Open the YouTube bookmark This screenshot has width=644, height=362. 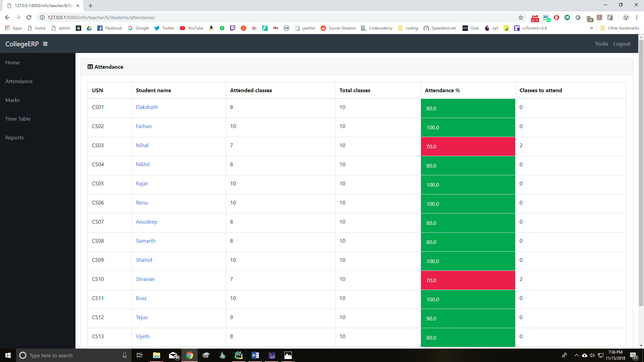click(192, 28)
